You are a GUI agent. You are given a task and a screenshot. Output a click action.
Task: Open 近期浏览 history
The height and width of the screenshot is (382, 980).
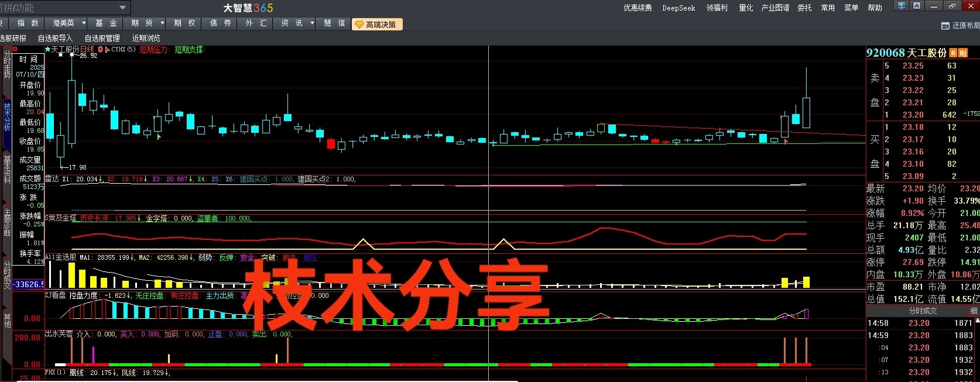(x=146, y=38)
